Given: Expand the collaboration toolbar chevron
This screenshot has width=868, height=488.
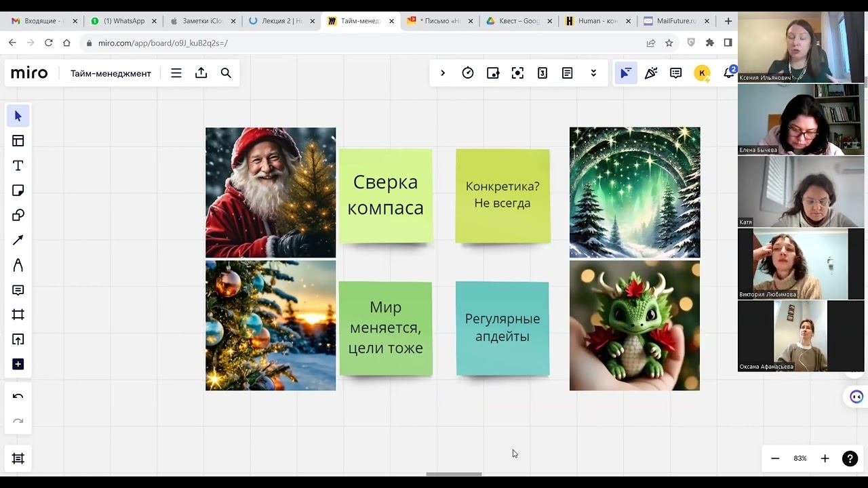Looking at the screenshot, I should pos(443,73).
